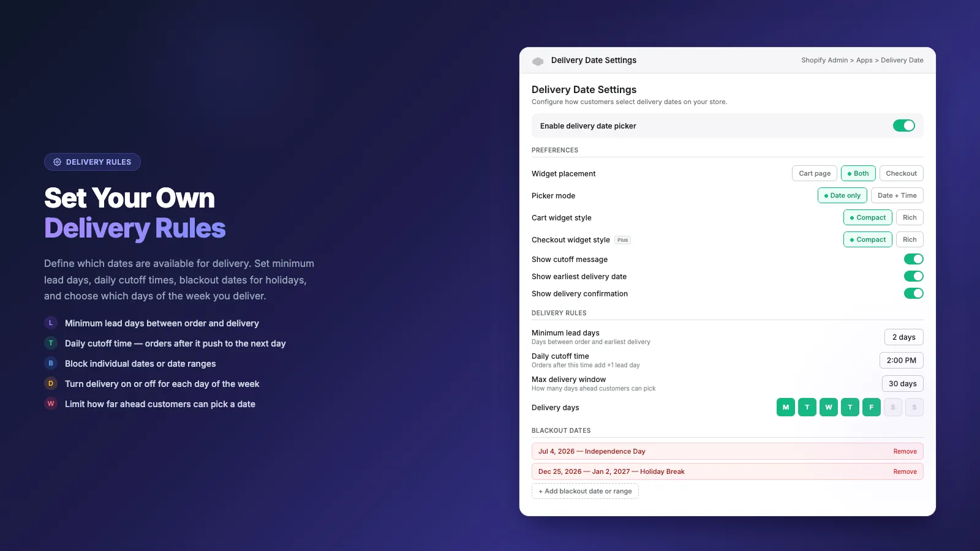Click Shopify Admin breadcrumb

pyautogui.click(x=824, y=60)
